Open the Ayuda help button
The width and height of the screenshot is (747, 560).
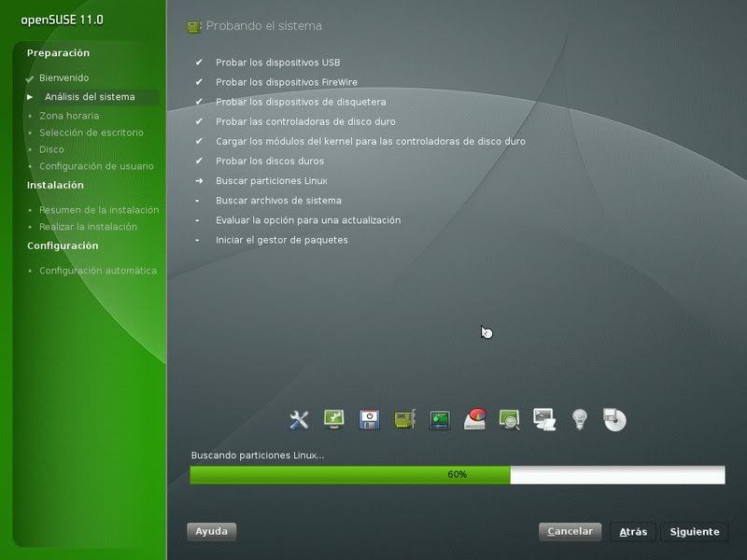click(212, 531)
